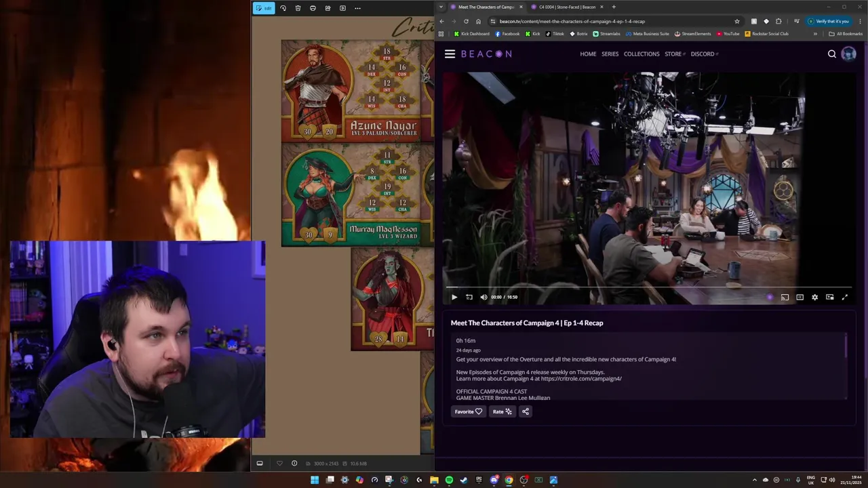Open video player settings gear
This screenshot has width=868, height=488.
coord(814,297)
